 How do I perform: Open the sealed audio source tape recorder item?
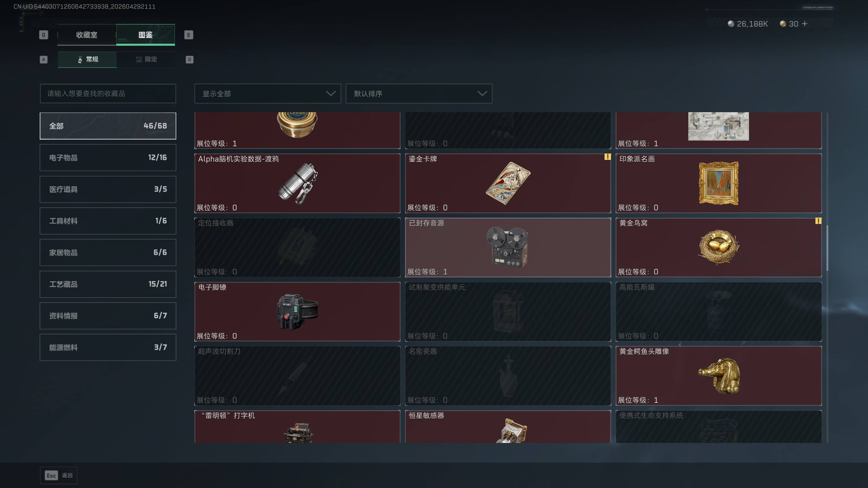[508, 247]
